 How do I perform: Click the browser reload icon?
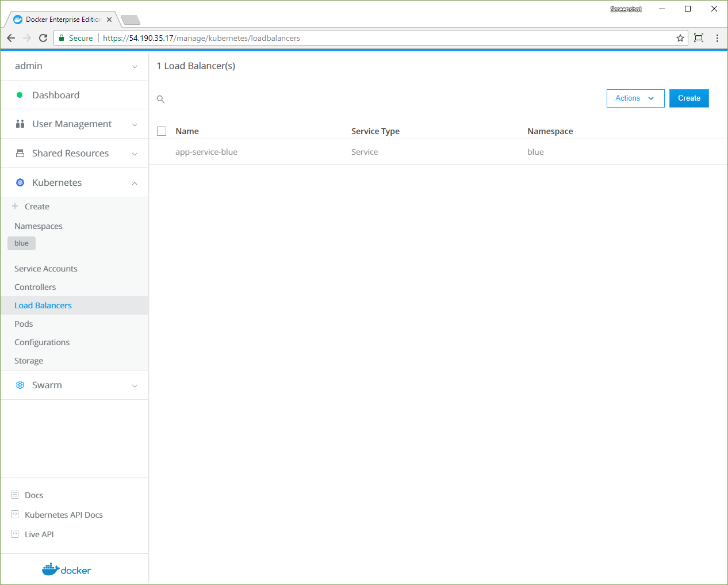point(43,38)
